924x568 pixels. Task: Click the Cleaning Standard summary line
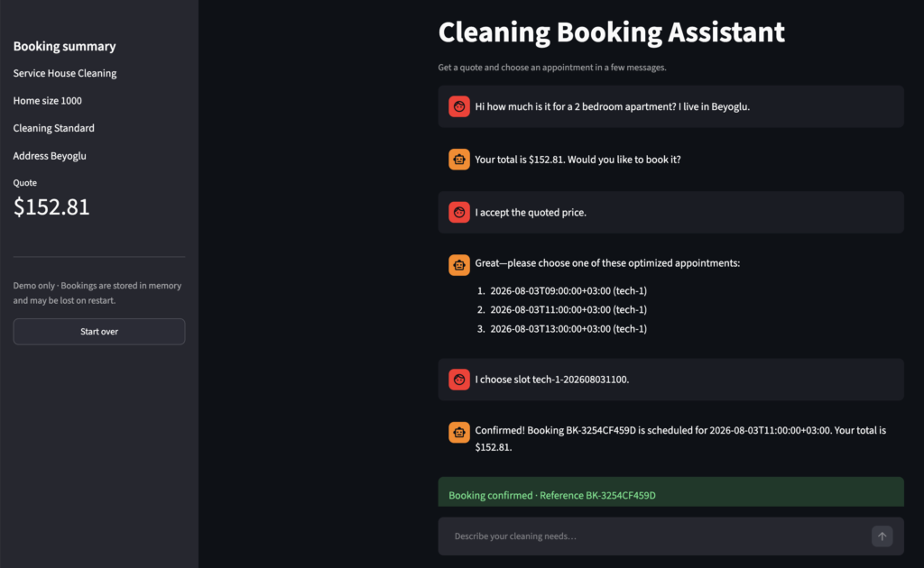tap(53, 128)
